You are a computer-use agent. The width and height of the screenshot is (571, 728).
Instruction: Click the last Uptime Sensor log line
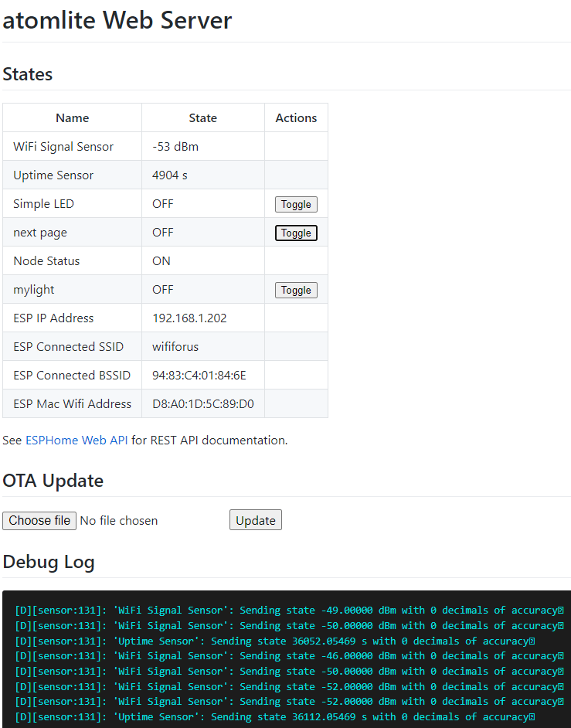click(274, 716)
